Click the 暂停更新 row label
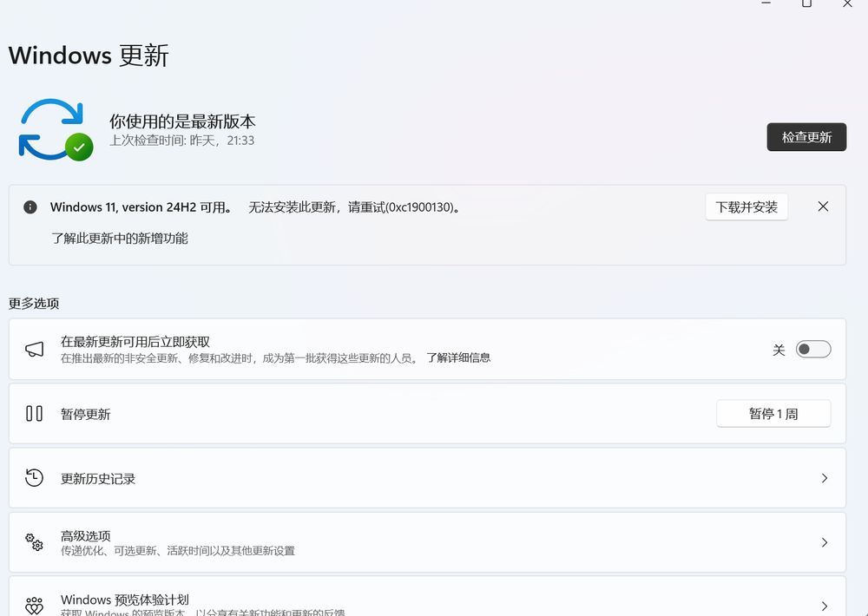This screenshot has height=616, width=868. (86, 415)
